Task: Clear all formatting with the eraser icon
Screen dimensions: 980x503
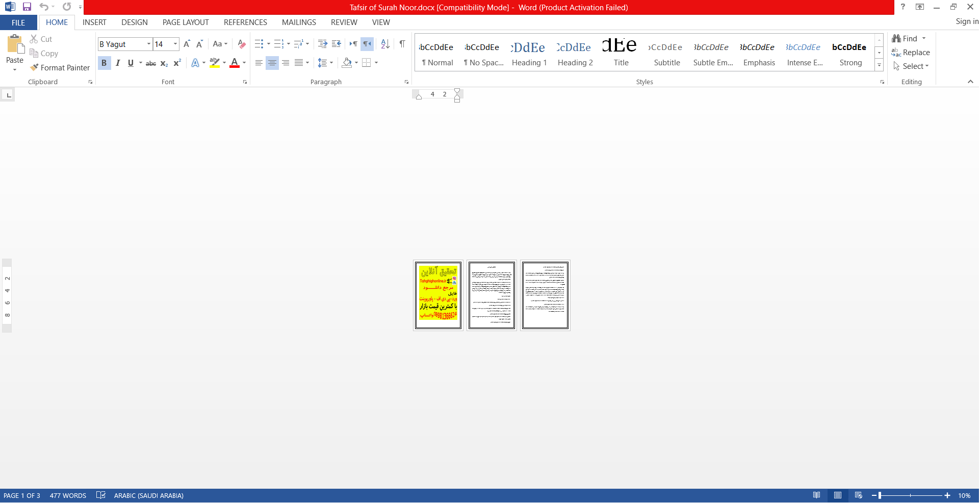Action: pyautogui.click(x=242, y=44)
